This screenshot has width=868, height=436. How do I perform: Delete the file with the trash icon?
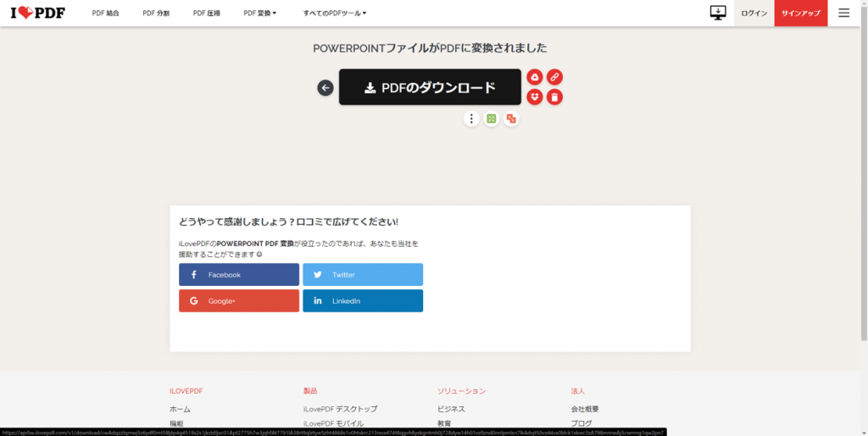coord(554,97)
